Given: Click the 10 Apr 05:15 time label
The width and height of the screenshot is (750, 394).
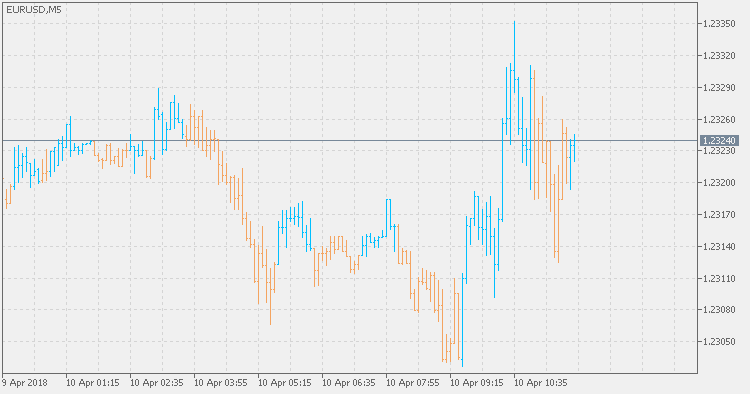Looking at the screenshot, I should 285,383.
